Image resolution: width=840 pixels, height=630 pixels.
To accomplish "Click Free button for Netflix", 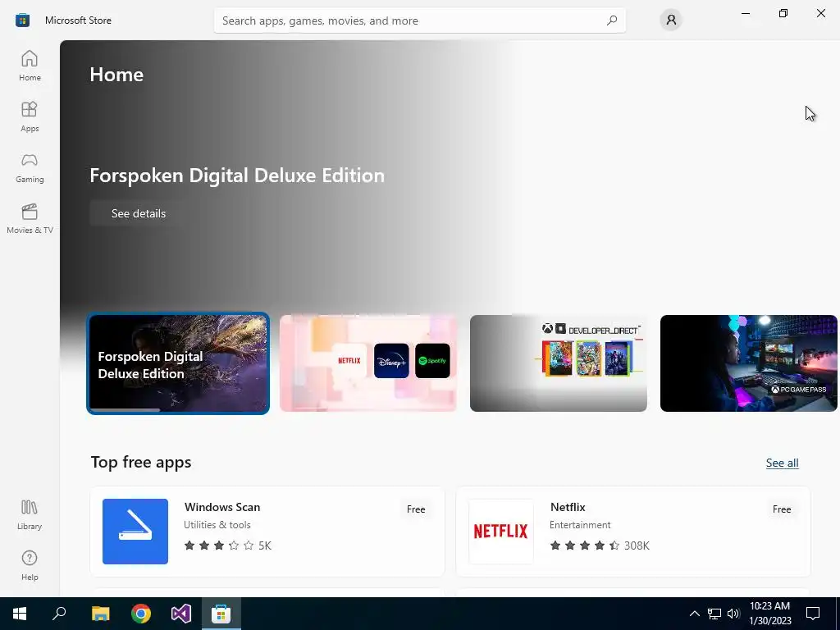I will (x=782, y=509).
